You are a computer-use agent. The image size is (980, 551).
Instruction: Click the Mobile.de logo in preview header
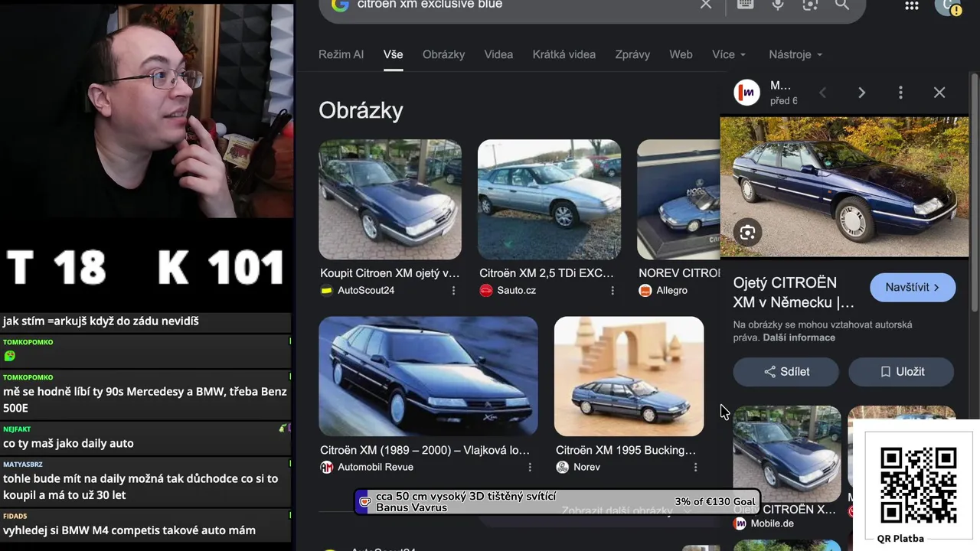point(746,93)
